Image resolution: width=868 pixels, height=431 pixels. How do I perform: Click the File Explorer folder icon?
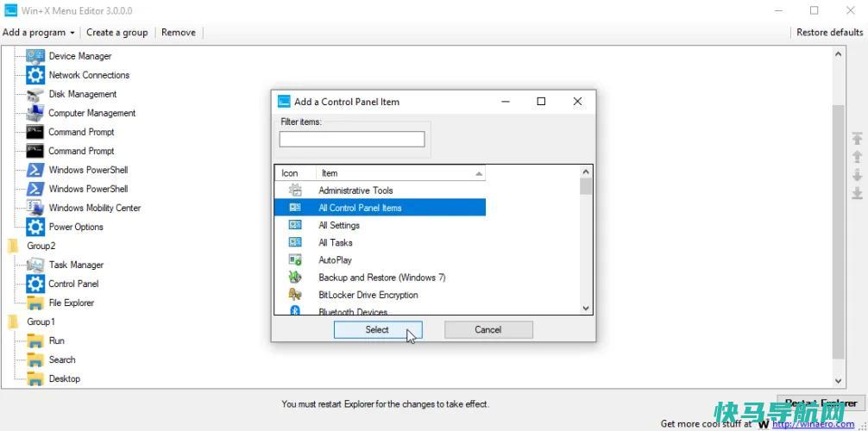click(x=35, y=303)
